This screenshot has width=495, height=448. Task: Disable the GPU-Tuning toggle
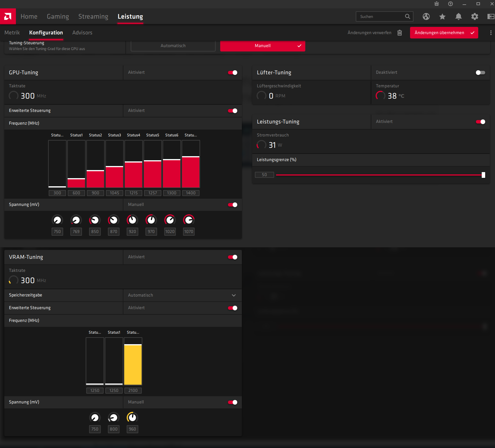pos(233,73)
